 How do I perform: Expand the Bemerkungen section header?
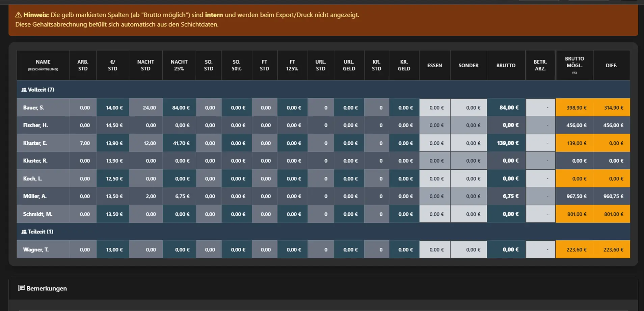[323, 288]
